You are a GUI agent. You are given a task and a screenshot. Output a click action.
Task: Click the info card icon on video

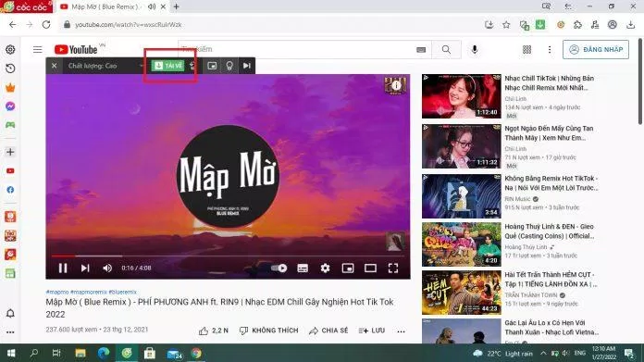pyautogui.click(x=396, y=85)
